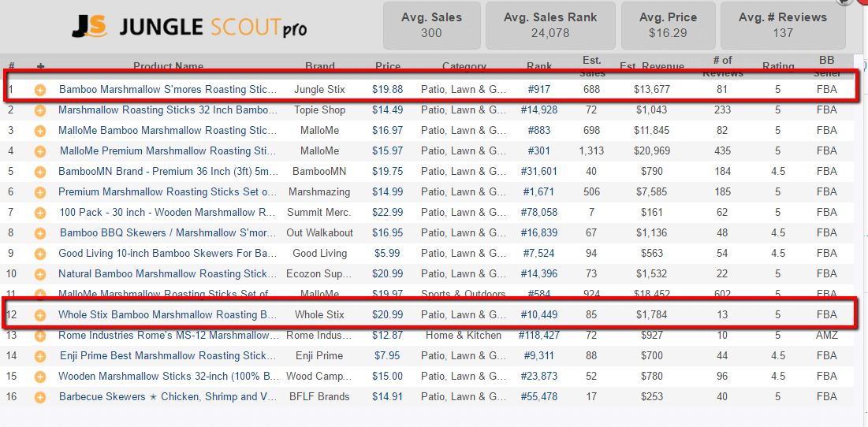Open Wooden Marshmallow Sticks 32-inch link

168,377
